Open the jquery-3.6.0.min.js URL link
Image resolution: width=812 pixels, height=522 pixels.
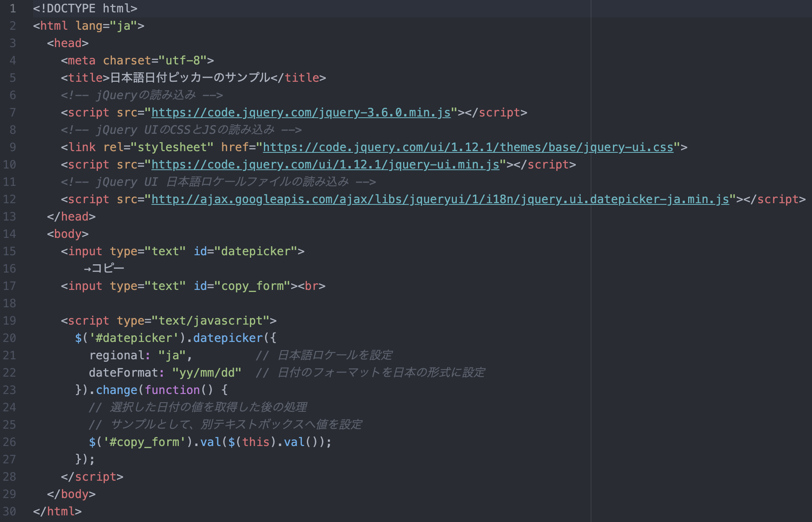tap(301, 112)
